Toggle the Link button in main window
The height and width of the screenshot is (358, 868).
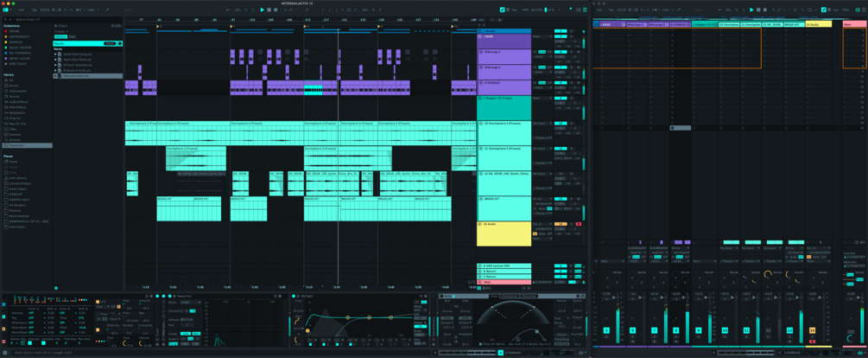21,10
